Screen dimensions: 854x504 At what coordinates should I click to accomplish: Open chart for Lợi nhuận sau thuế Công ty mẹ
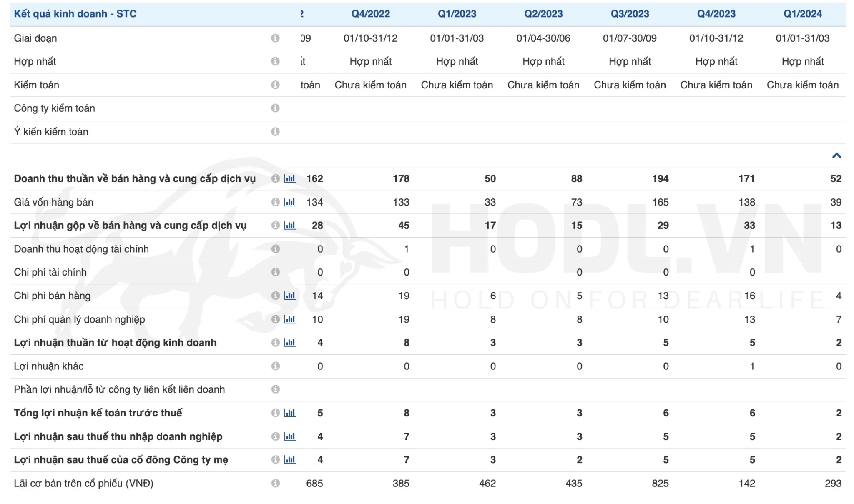289,460
